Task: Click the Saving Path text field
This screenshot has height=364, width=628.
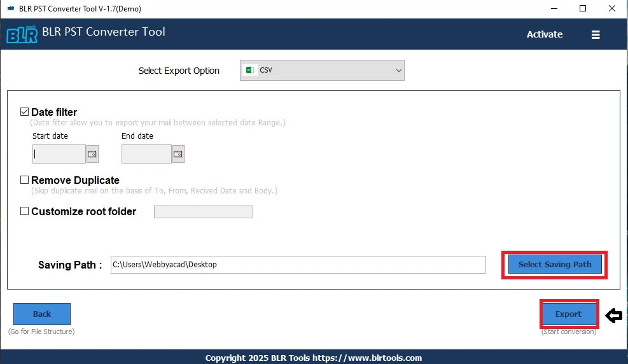Action: click(x=298, y=265)
